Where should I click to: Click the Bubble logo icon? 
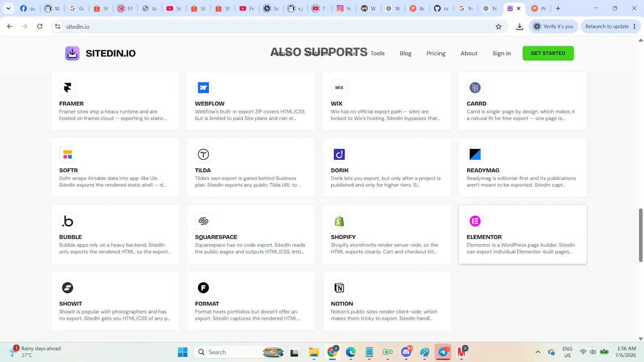click(x=68, y=221)
